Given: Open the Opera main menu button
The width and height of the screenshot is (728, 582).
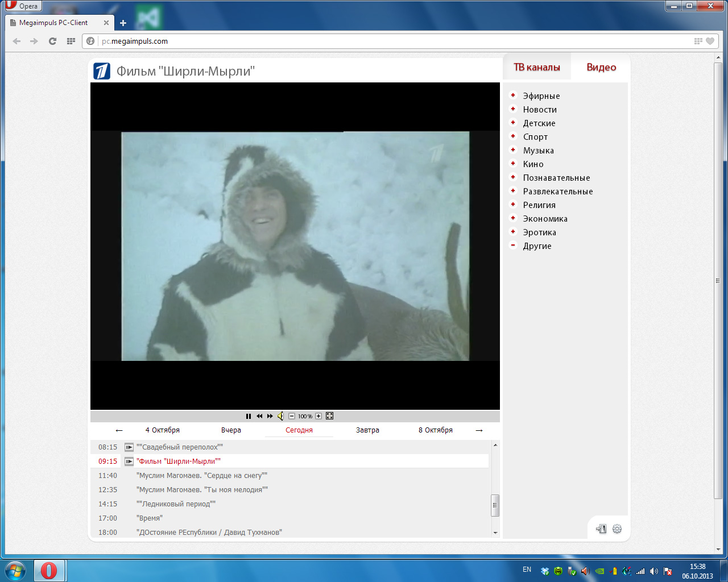Looking at the screenshot, I should point(22,6).
